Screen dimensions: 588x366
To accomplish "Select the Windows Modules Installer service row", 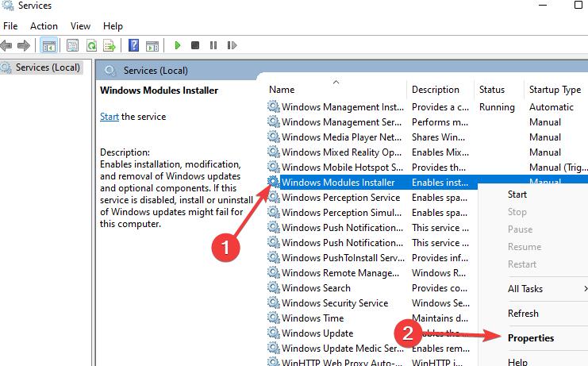I will coord(338,183).
